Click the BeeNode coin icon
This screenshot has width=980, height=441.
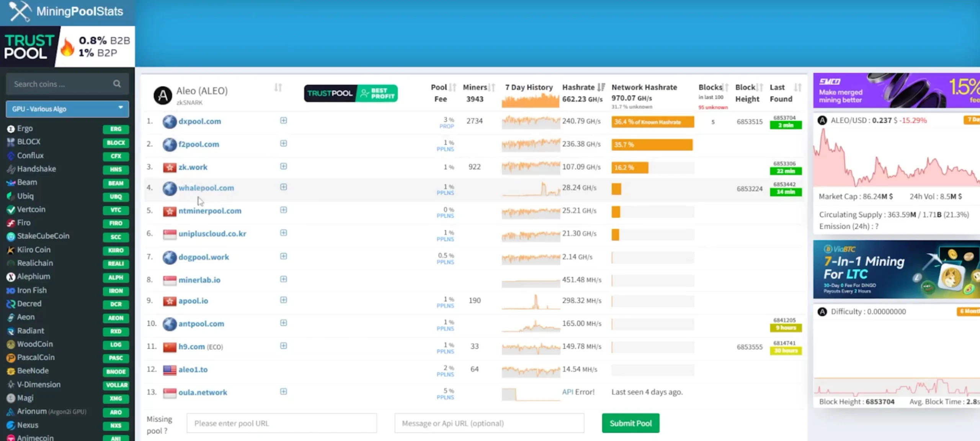[11, 371]
